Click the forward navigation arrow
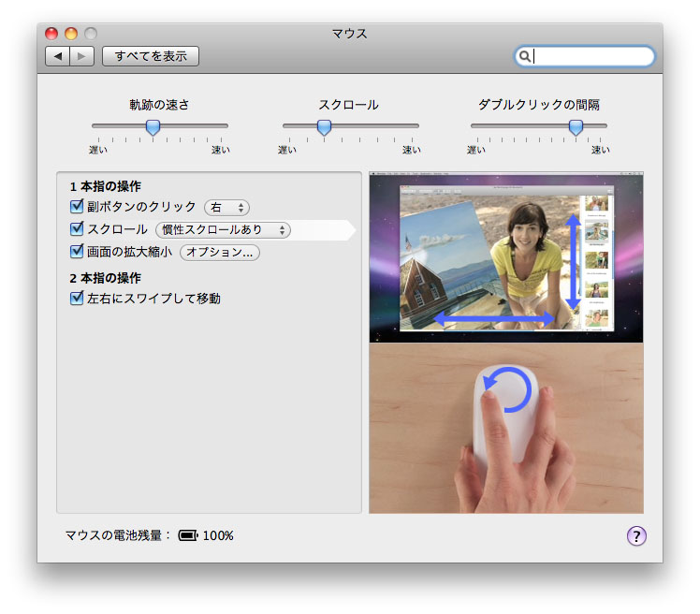The image size is (700, 614). [81, 56]
